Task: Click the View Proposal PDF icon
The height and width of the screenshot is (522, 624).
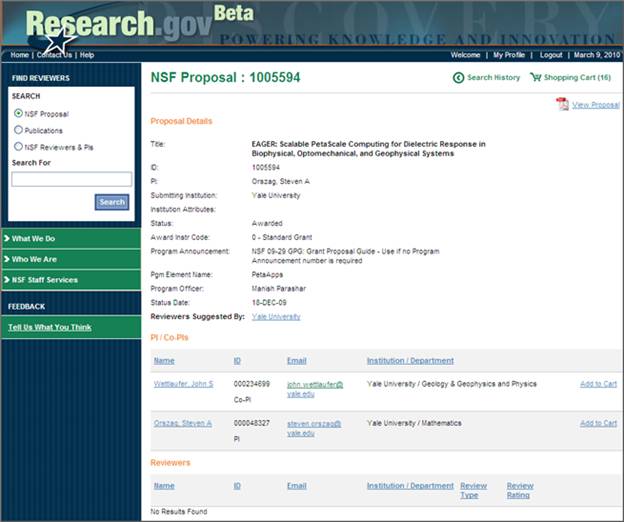Action: (x=562, y=104)
